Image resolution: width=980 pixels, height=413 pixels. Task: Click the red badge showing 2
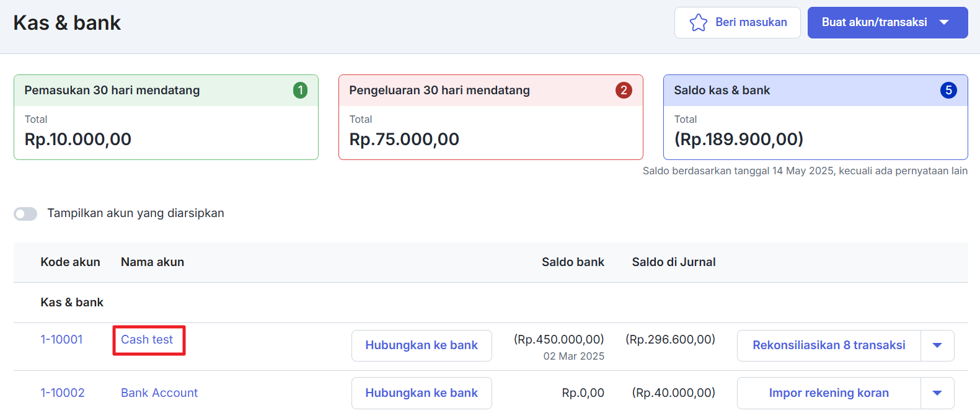624,91
